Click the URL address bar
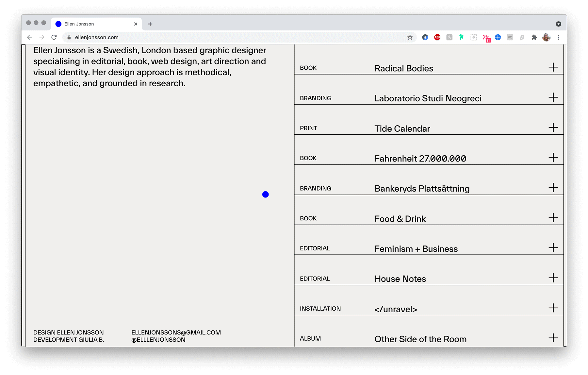The image size is (588, 375). (229, 37)
